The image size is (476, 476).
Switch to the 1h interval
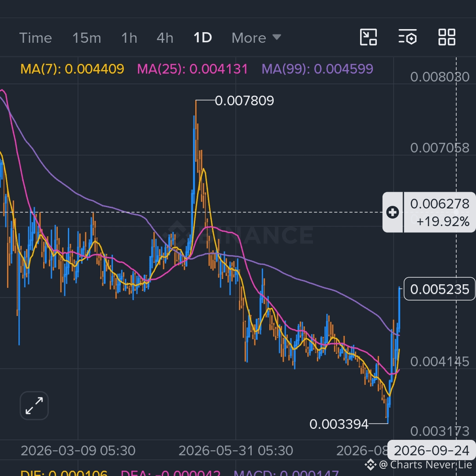(x=129, y=38)
